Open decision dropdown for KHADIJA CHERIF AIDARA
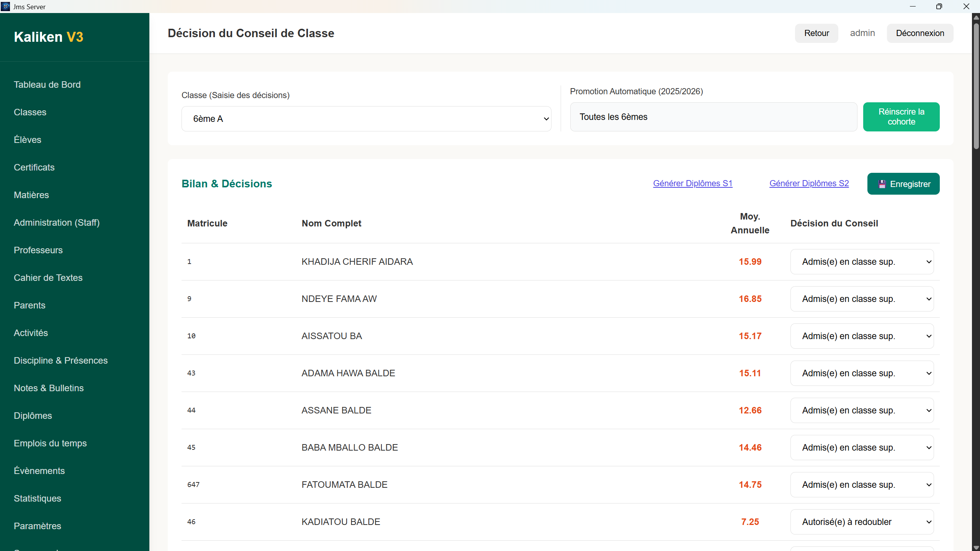 862,262
